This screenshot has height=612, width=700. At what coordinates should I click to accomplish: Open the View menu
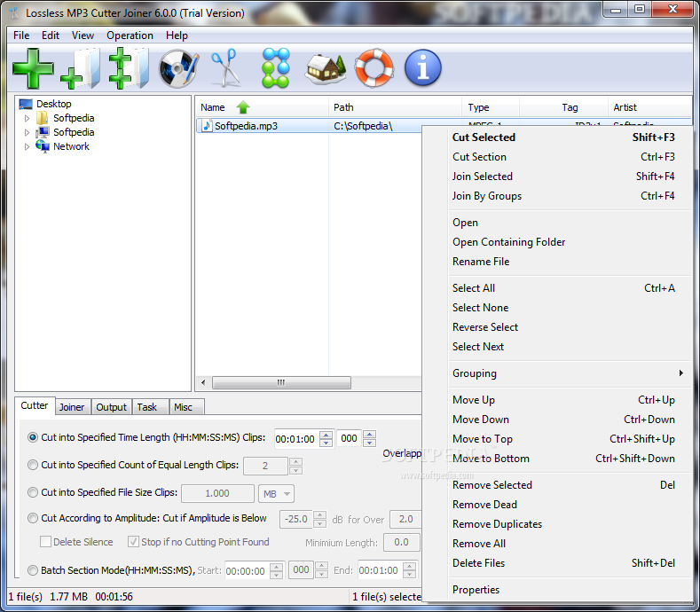83,35
